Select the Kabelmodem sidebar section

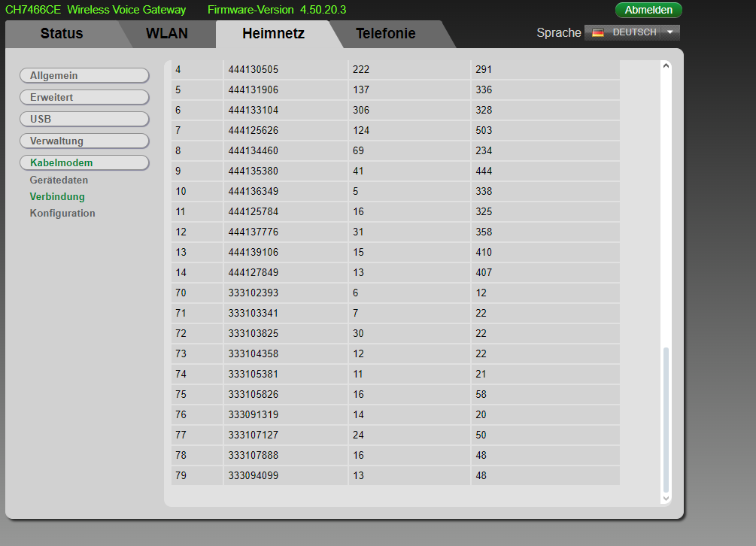pos(84,163)
